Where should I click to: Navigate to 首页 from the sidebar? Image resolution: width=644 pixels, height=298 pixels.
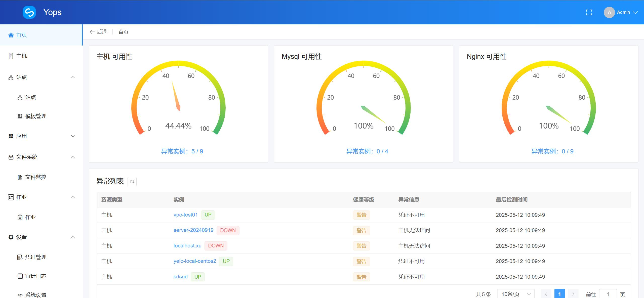pyautogui.click(x=21, y=35)
